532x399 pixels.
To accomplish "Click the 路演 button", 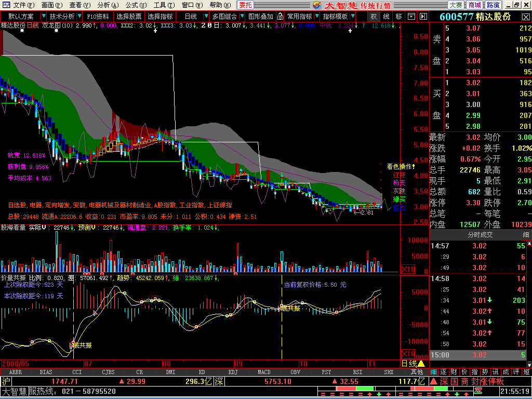I will [x=493, y=5].
